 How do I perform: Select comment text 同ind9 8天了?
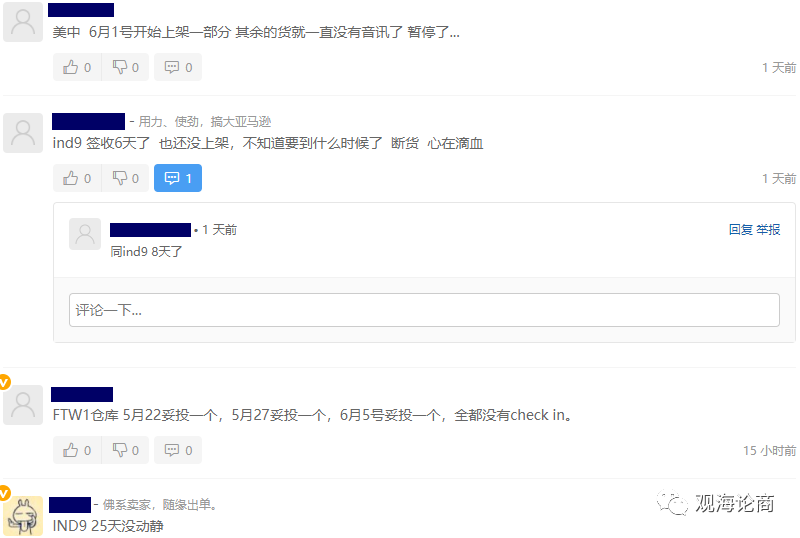146,252
